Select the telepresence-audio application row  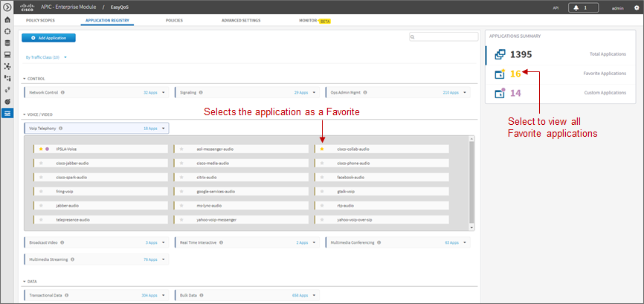(x=100, y=220)
